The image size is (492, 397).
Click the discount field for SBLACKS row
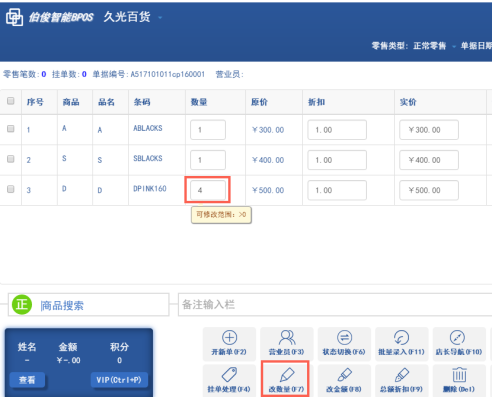337,160
